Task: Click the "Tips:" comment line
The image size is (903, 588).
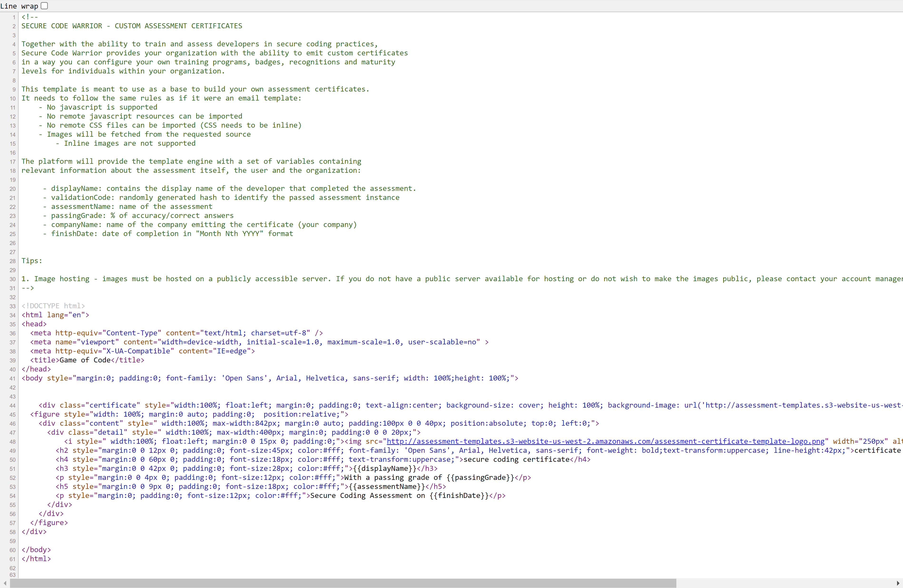Action: (32, 261)
